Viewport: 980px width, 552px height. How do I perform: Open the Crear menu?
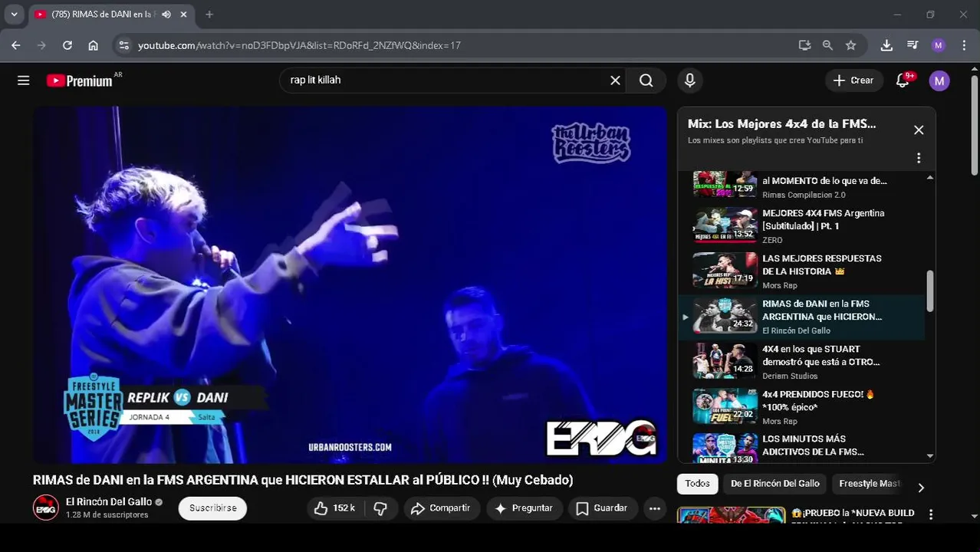(853, 80)
